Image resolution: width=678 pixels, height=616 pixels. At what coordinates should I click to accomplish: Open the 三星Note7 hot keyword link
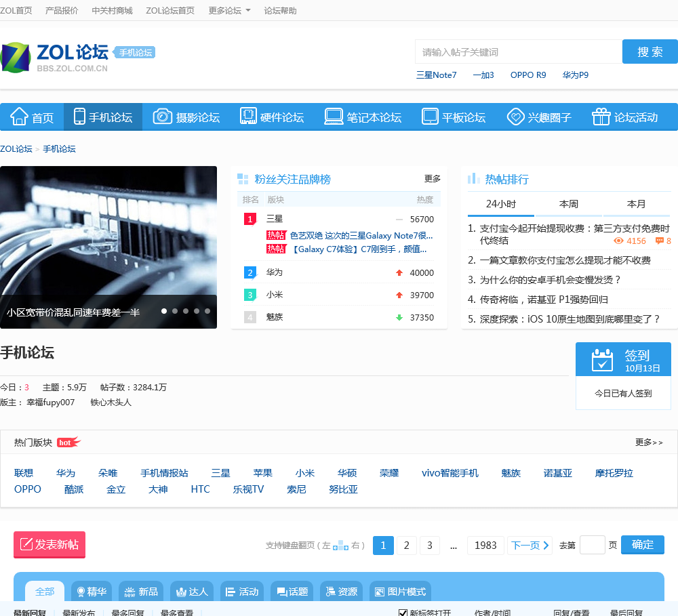click(x=436, y=75)
